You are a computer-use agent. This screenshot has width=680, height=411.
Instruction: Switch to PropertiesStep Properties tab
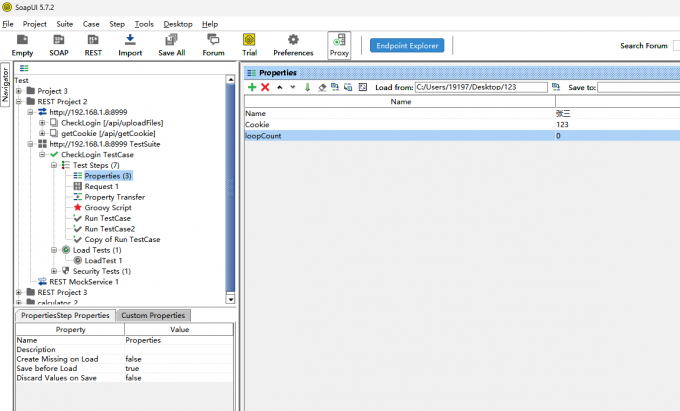tap(65, 316)
